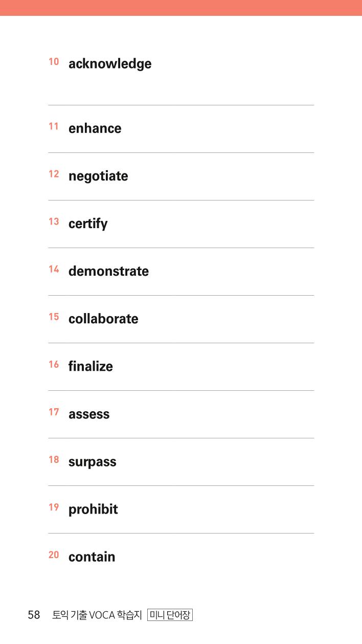This screenshot has width=362, height=644.
Task: Tap the word contain
Action: pyautogui.click(x=92, y=557)
